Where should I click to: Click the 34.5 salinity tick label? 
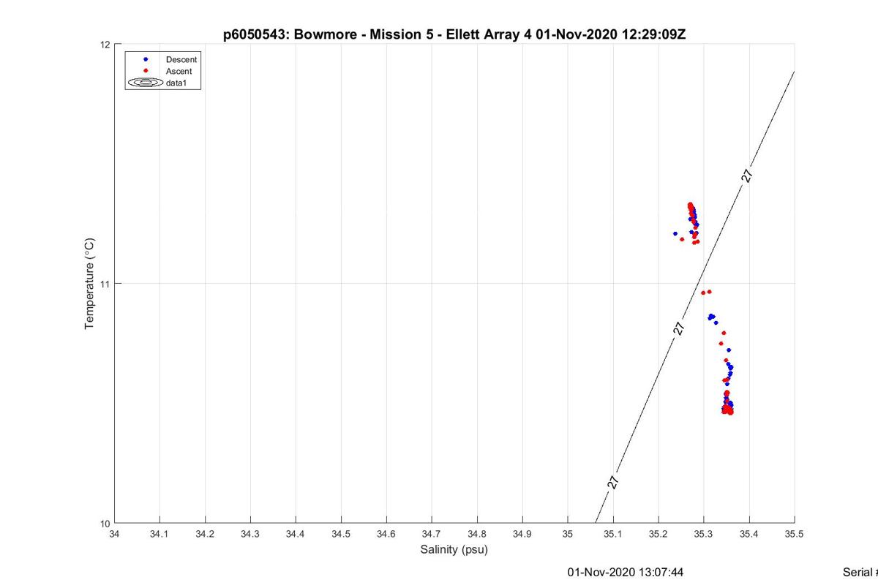point(341,535)
